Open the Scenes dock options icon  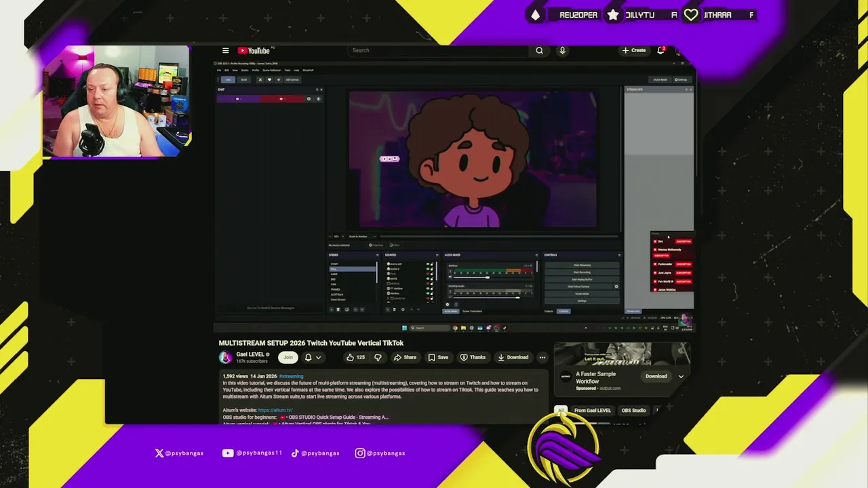pyautogui.click(x=377, y=255)
